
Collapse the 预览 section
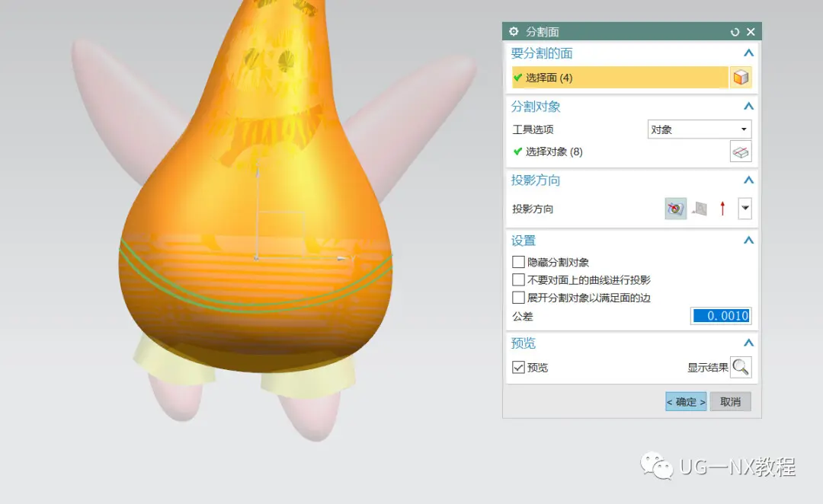[748, 343]
